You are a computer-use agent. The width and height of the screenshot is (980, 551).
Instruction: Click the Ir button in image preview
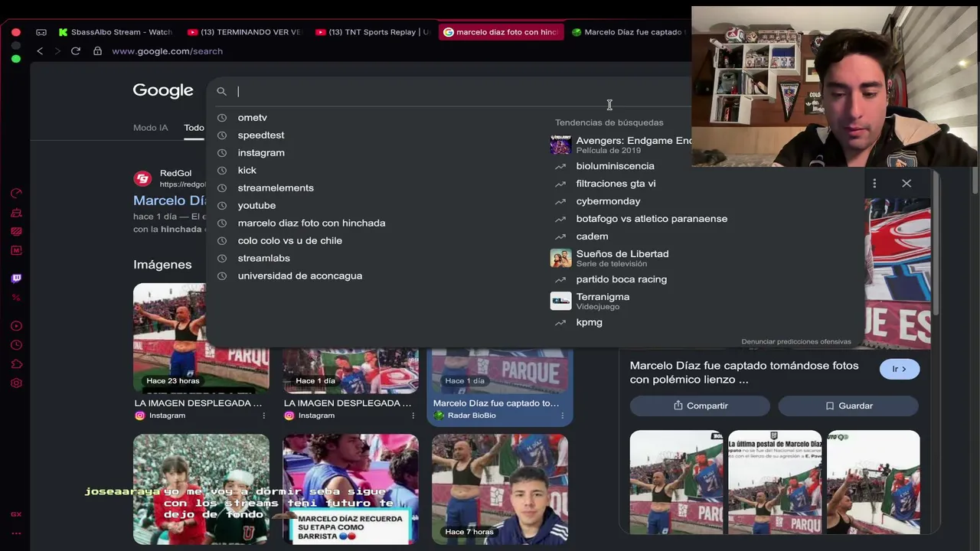tap(899, 370)
